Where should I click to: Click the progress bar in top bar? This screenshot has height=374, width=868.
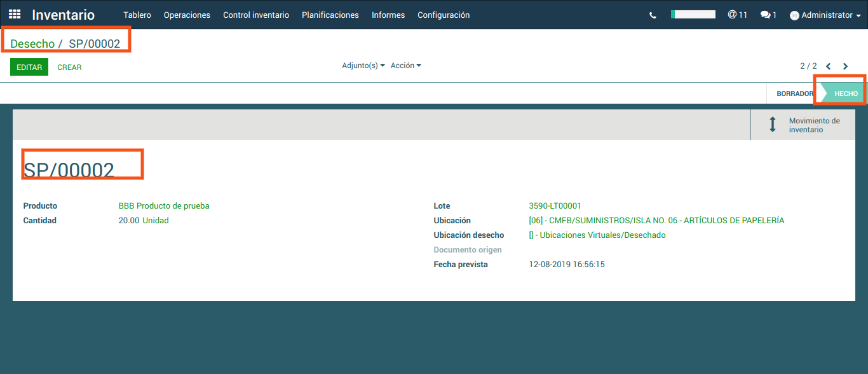click(693, 14)
